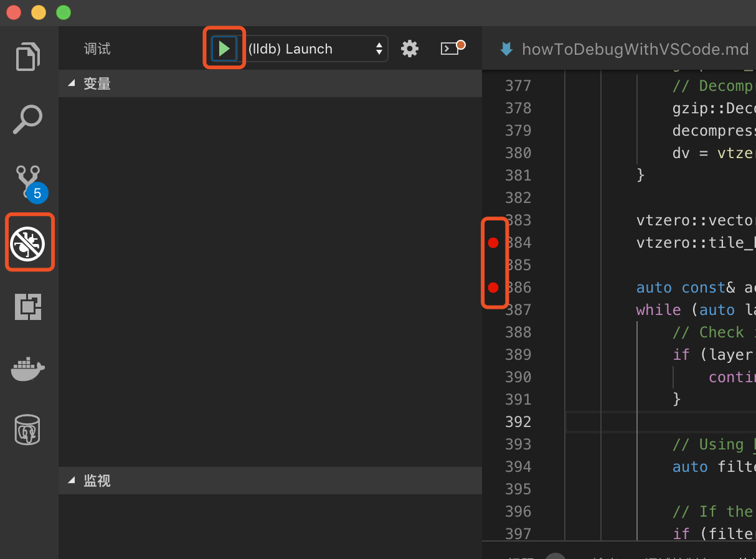
Task: Set a breakpoint in the line 392 gutter
Action: (x=494, y=421)
